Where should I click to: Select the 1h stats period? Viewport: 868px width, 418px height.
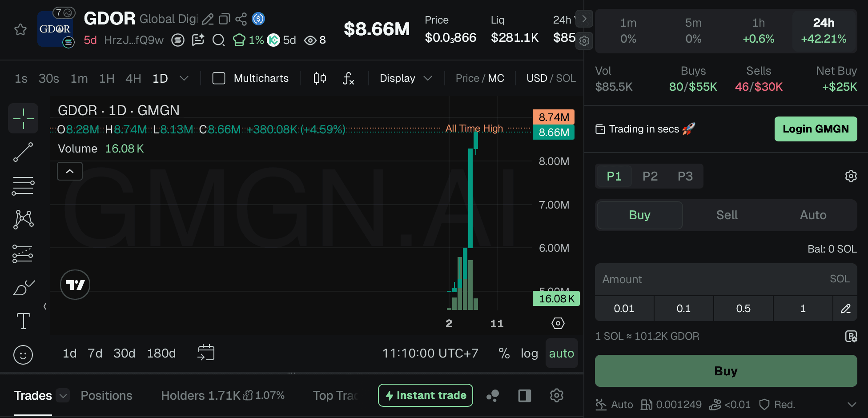(759, 31)
